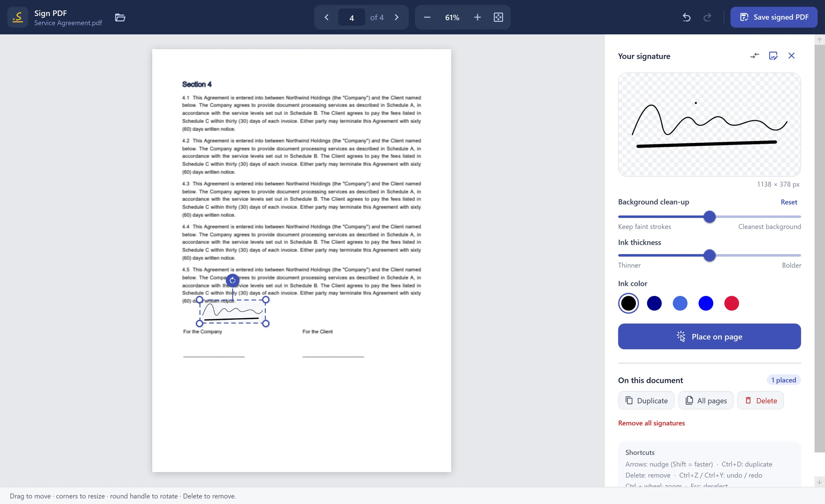825x504 pixels.
Task: Click the Service Agreement.pdf file name
Action: tap(68, 23)
